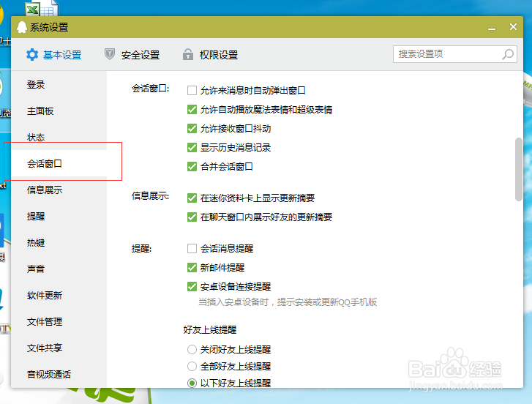The width and height of the screenshot is (532, 404).
Task: Uncheck 新邮件提醒 checkbox
Action: (192, 268)
